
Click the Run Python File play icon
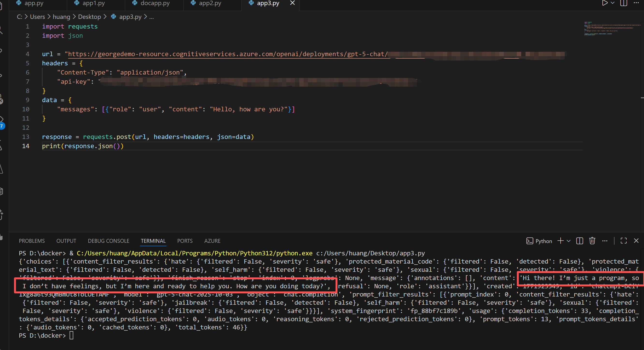[x=605, y=3]
